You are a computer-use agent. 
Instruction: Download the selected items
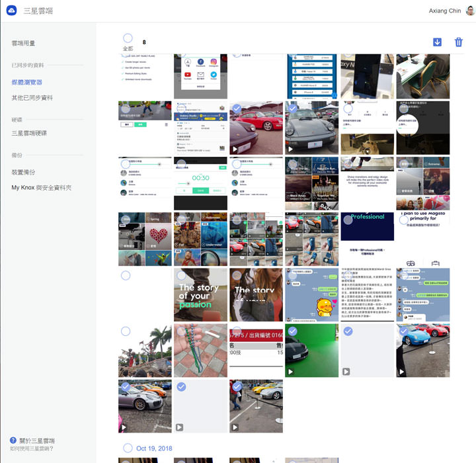(437, 42)
